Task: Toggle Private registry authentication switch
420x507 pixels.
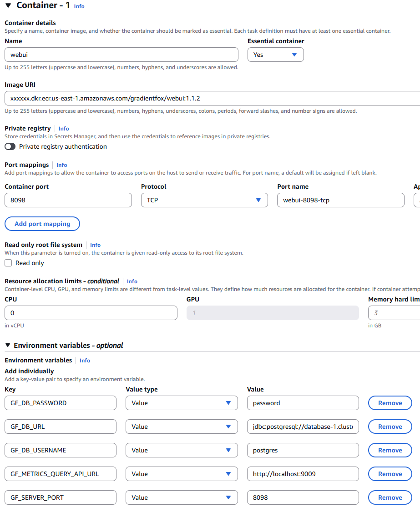Action: click(10, 146)
